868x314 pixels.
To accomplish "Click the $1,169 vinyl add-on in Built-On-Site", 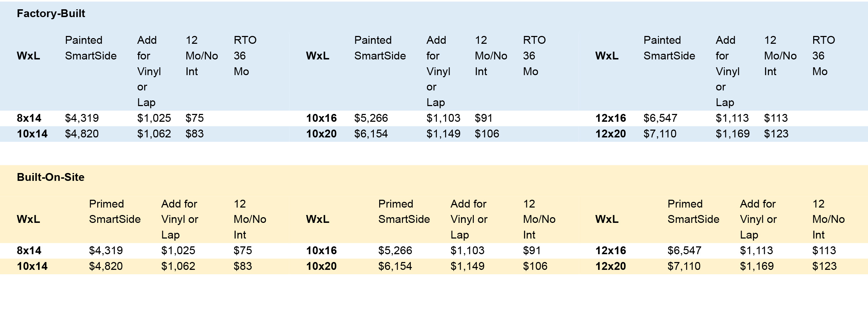I will pos(757,266).
